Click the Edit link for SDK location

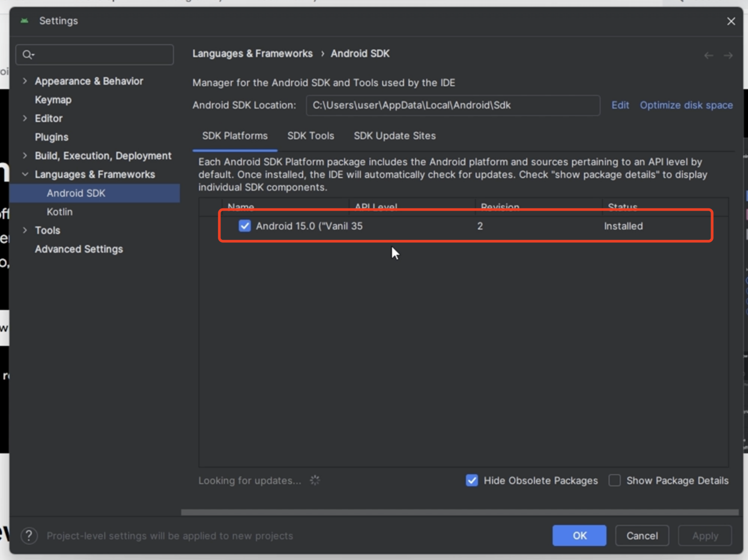620,105
